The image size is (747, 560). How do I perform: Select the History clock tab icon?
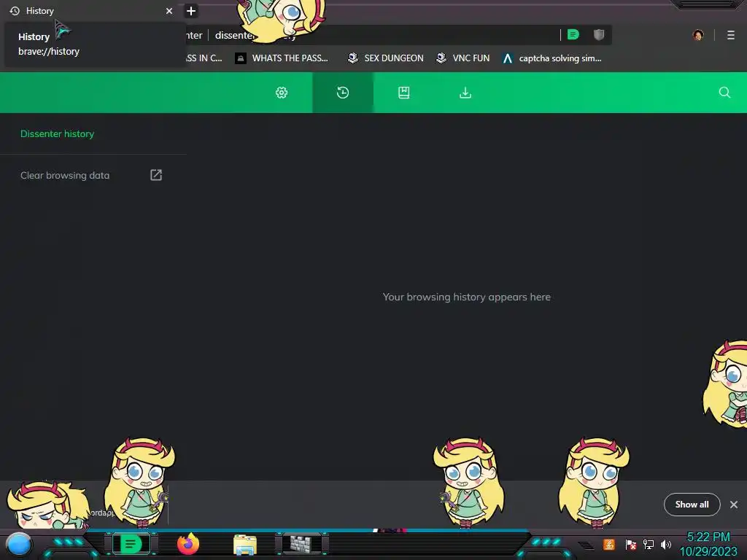(343, 93)
